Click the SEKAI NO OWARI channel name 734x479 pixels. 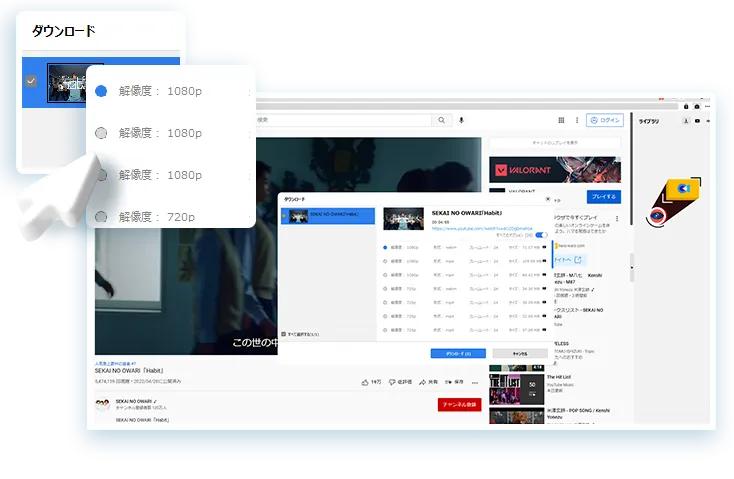click(x=134, y=401)
